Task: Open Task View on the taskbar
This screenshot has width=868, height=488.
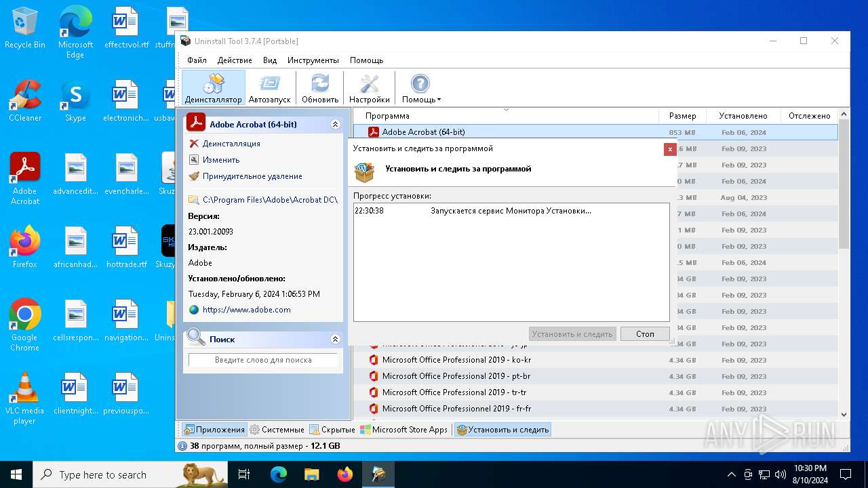Action: click(245, 474)
